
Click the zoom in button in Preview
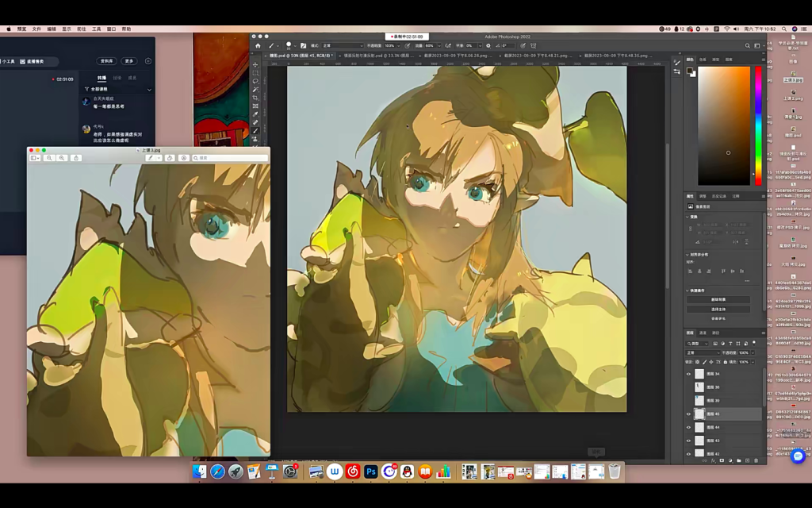click(x=62, y=158)
